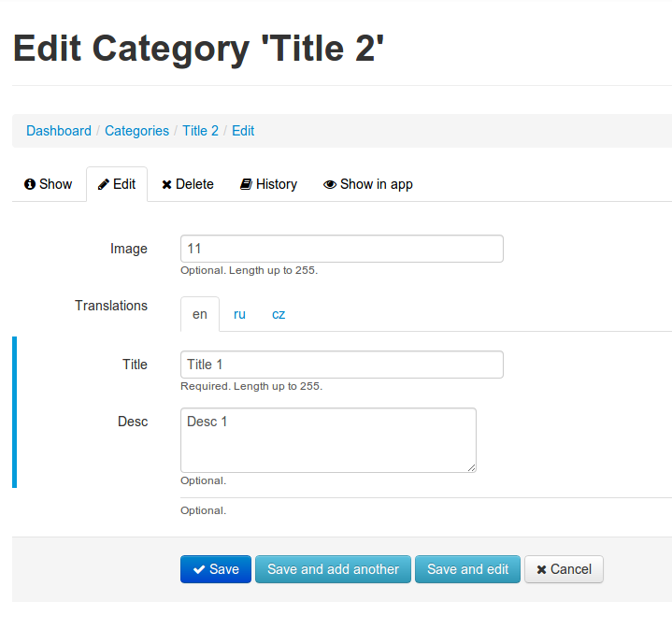Viewport: 672px width, 630px height.
Task: Select the en translation tab
Action: (200, 314)
